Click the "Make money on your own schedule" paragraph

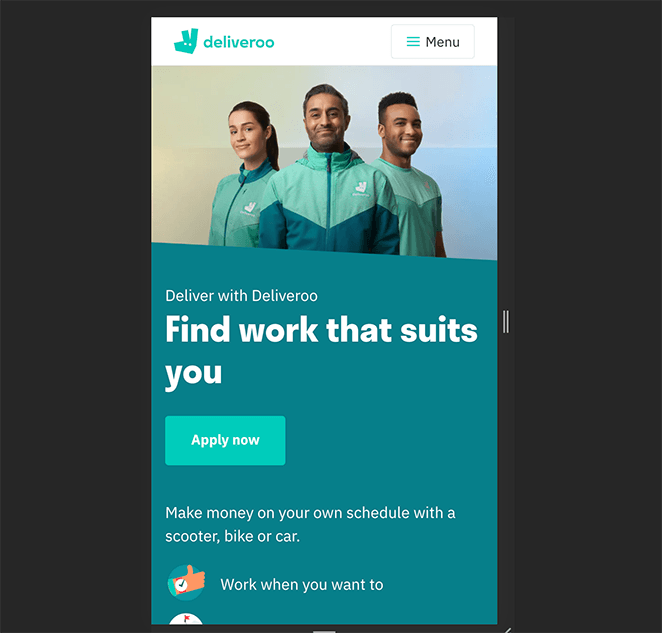tap(310, 524)
